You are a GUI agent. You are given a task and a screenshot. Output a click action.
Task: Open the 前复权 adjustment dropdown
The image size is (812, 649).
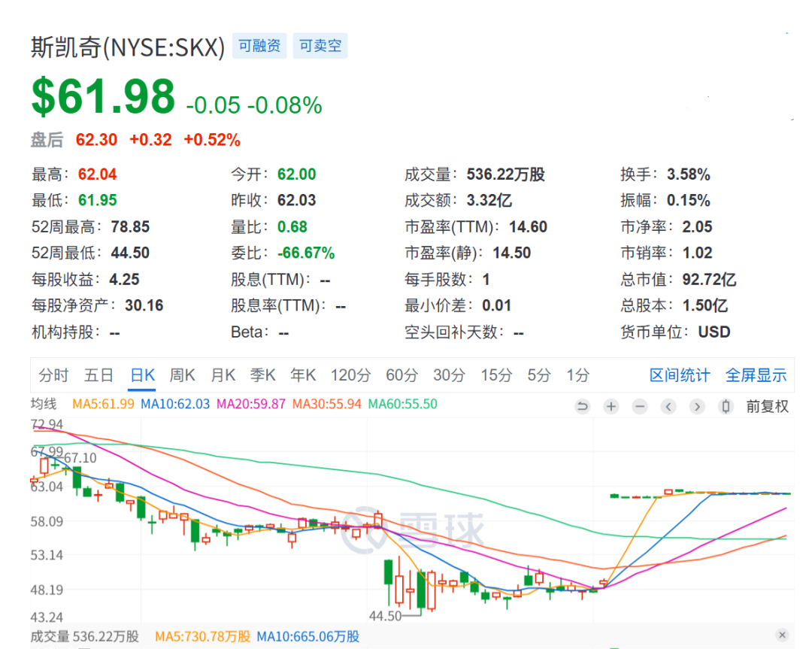click(x=768, y=407)
